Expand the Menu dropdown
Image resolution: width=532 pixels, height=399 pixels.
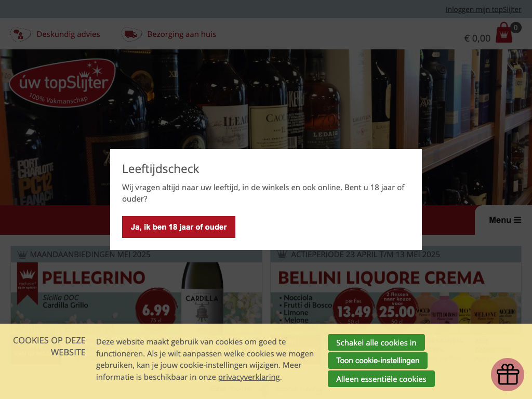click(x=505, y=220)
